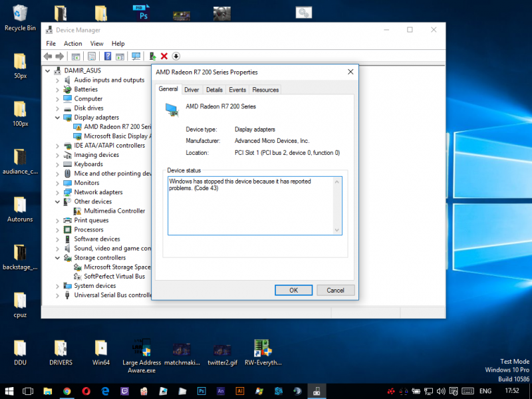
Task: Click the Back arrow in Device Manager toolbar
Action: pyautogui.click(x=48, y=57)
